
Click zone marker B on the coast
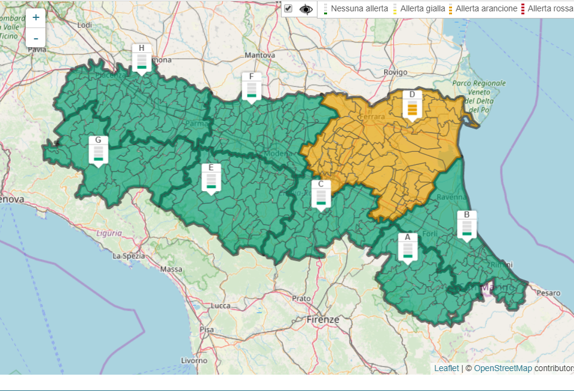(466, 225)
